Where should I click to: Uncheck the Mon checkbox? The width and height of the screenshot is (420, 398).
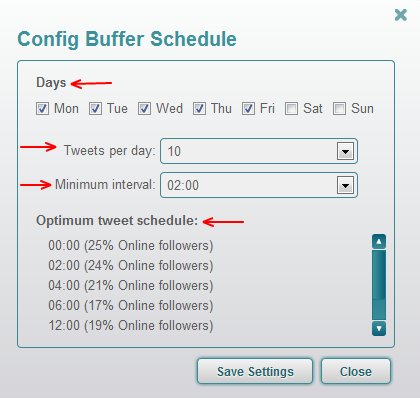(x=42, y=109)
